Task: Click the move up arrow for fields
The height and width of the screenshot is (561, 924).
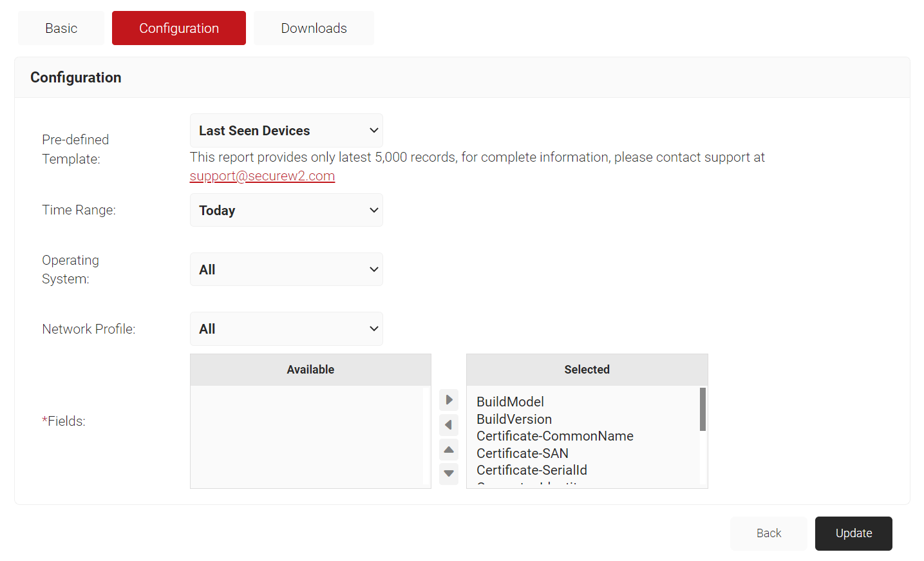Action: pos(449,450)
